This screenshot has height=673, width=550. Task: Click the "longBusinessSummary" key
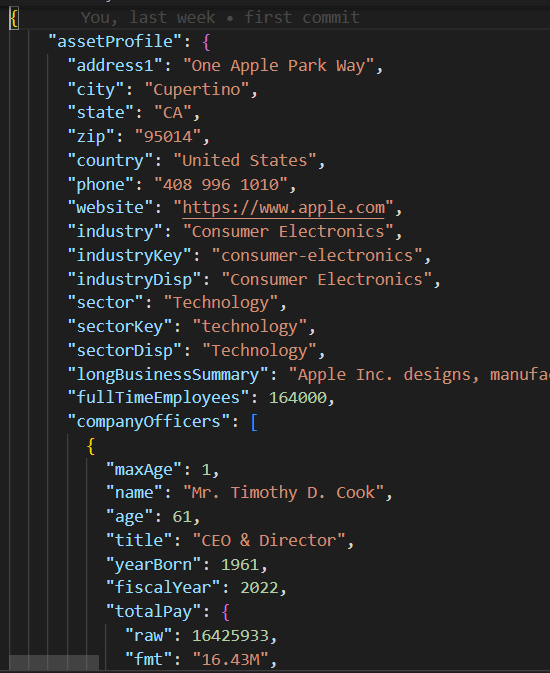click(x=168, y=375)
